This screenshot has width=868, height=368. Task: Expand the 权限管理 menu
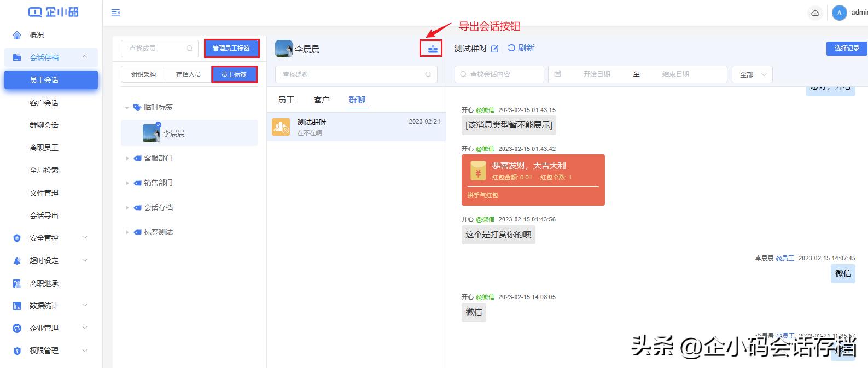pyautogui.click(x=51, y=351)
